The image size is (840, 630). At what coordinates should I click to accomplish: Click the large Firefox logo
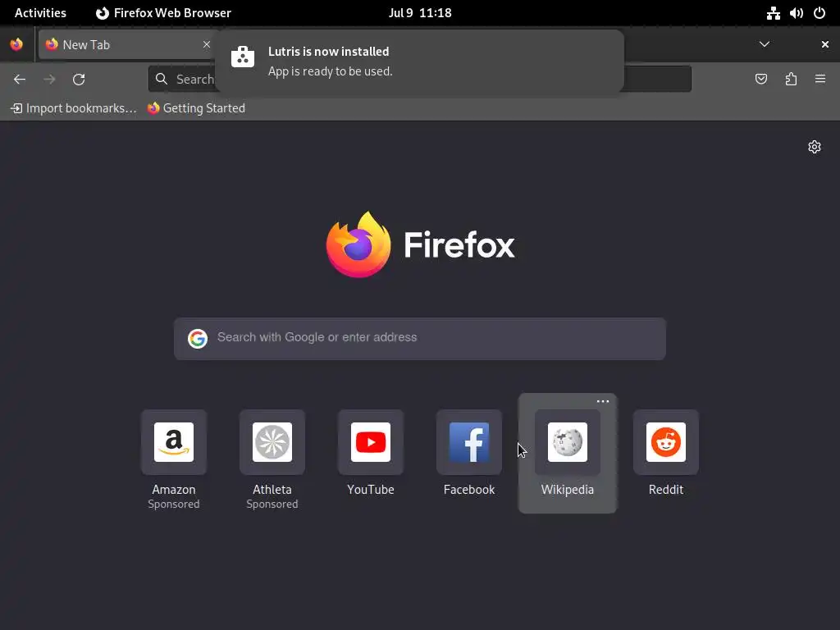click(358, 244)
